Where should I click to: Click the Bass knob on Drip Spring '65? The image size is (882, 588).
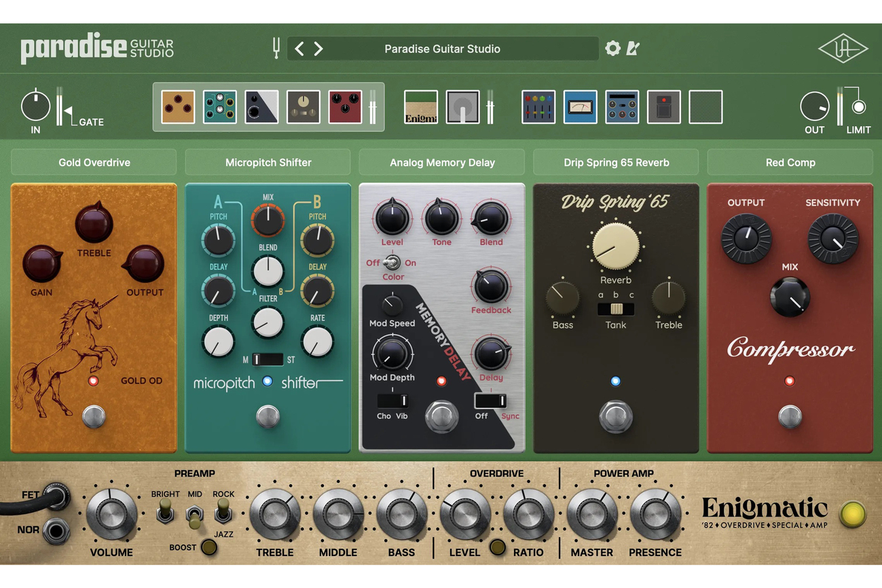[x=563, y=298]
